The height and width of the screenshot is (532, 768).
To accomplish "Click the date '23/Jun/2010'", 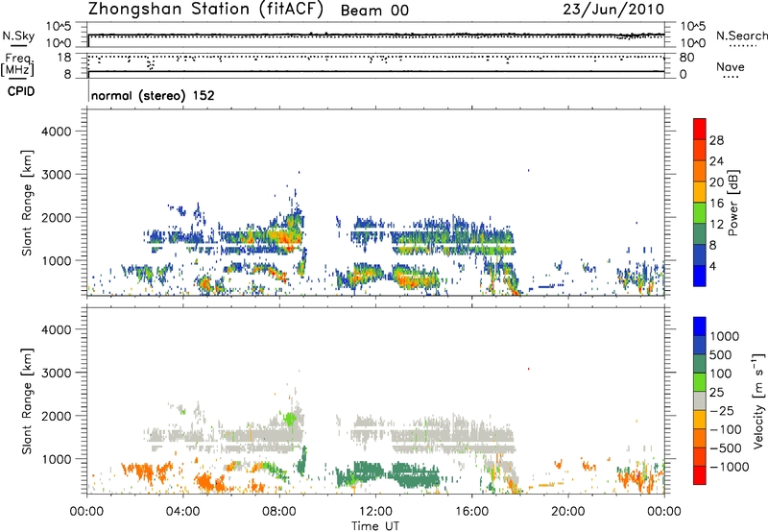I will [x=613, y=10].
